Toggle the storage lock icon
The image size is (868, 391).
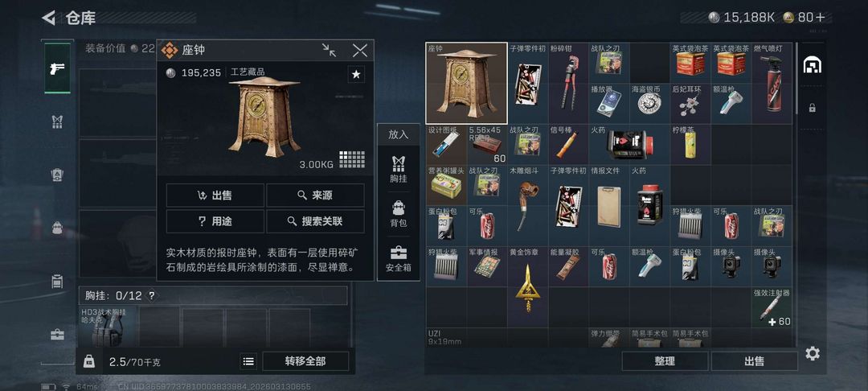click(x=812, y=108)
